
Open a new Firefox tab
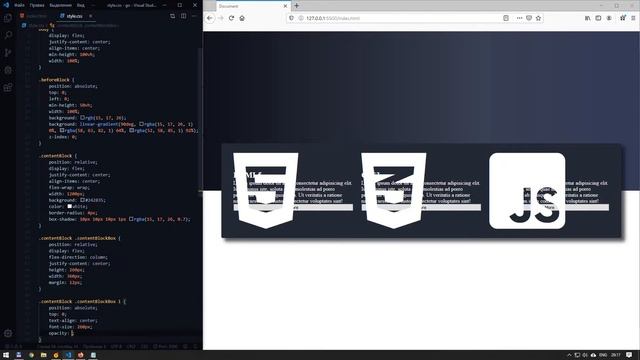pos(297,6)
